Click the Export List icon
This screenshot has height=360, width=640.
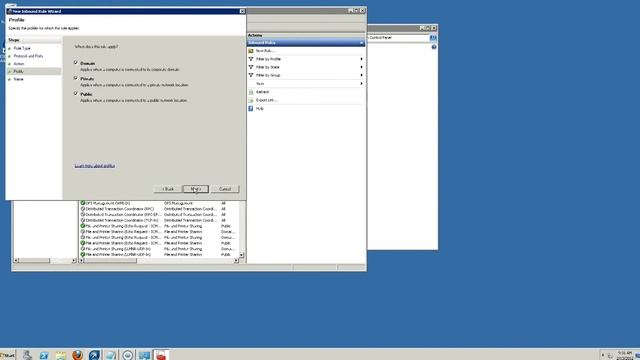pos(251,100)
